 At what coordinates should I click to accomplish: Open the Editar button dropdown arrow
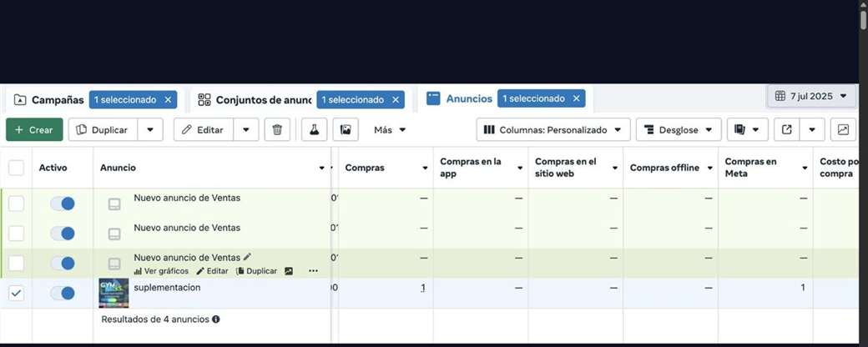tap(246, 129)
